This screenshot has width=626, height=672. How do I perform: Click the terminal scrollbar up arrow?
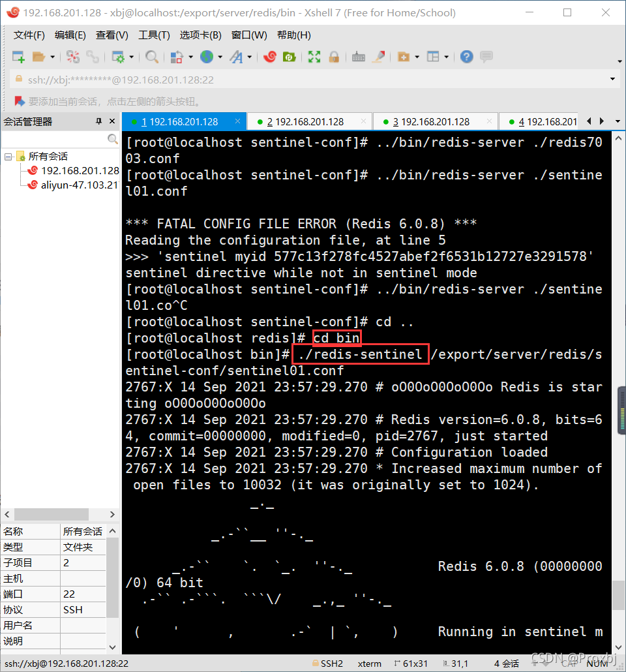tap(618, 138)
